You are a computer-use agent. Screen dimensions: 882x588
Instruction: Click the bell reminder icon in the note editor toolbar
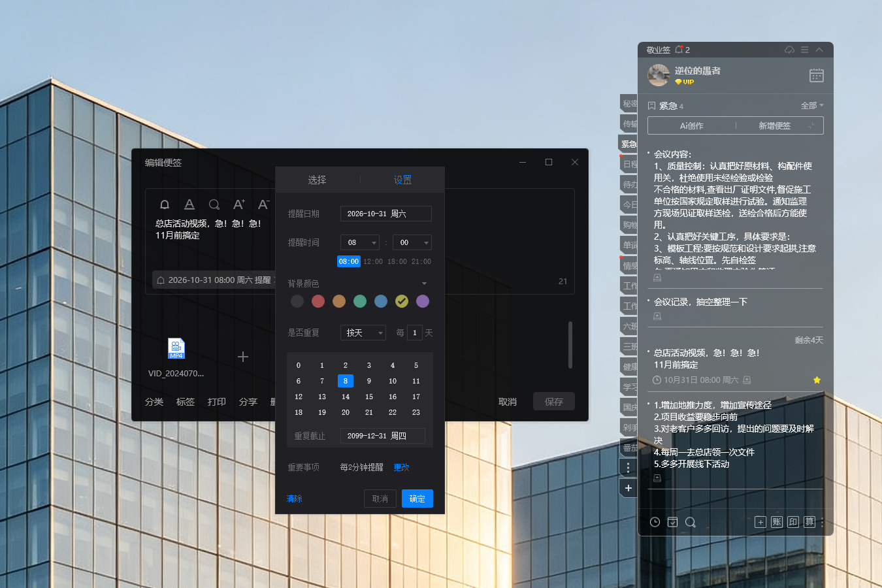tap(165, 204)
